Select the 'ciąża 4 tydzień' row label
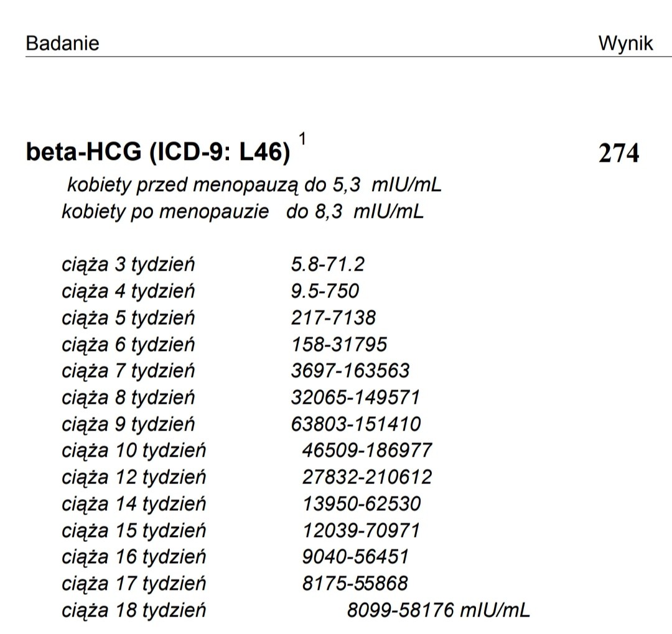Viewport: 672px width, 634px height. click(x=128, y=291)
